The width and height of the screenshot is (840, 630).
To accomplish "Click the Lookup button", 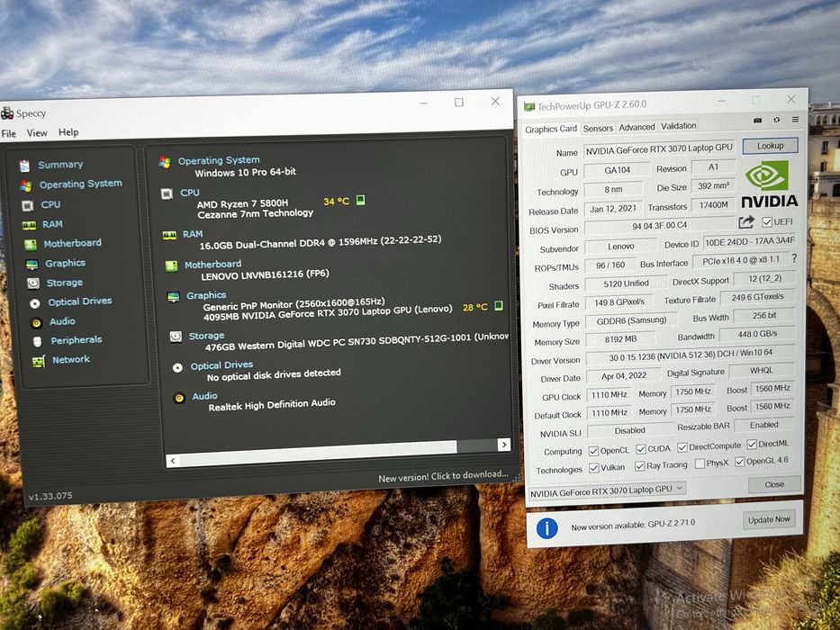I will click(x=771, y=146).
